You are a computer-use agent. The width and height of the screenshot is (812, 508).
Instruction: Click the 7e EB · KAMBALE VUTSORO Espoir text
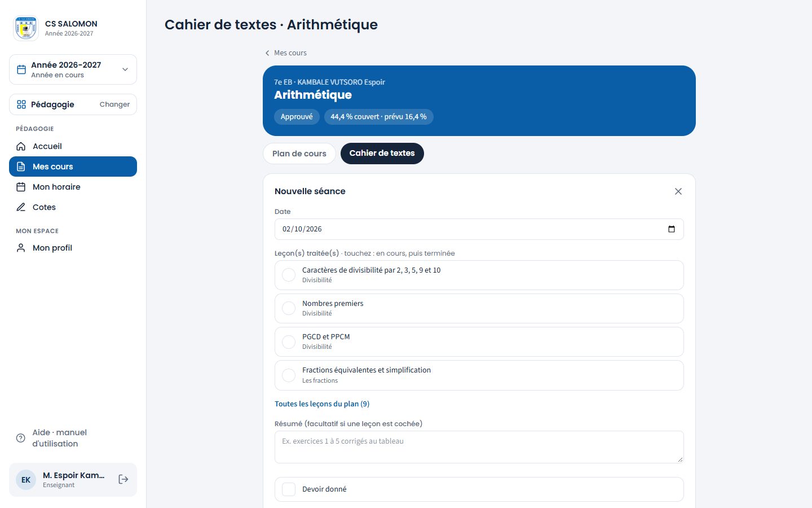tap(330, 82)
